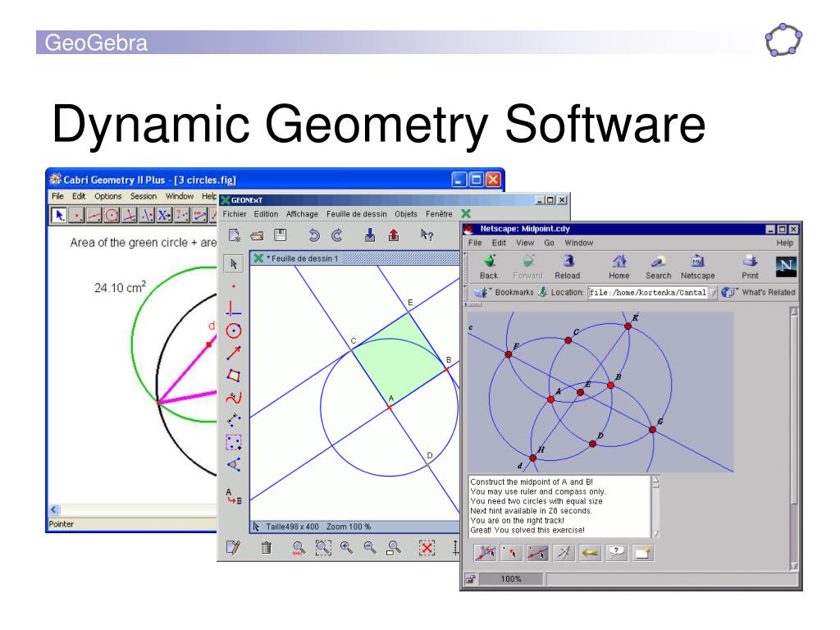The image size is (840, 630).
Task: Select the circle tool in GEONExT sidebar
Action: [233, 331]
